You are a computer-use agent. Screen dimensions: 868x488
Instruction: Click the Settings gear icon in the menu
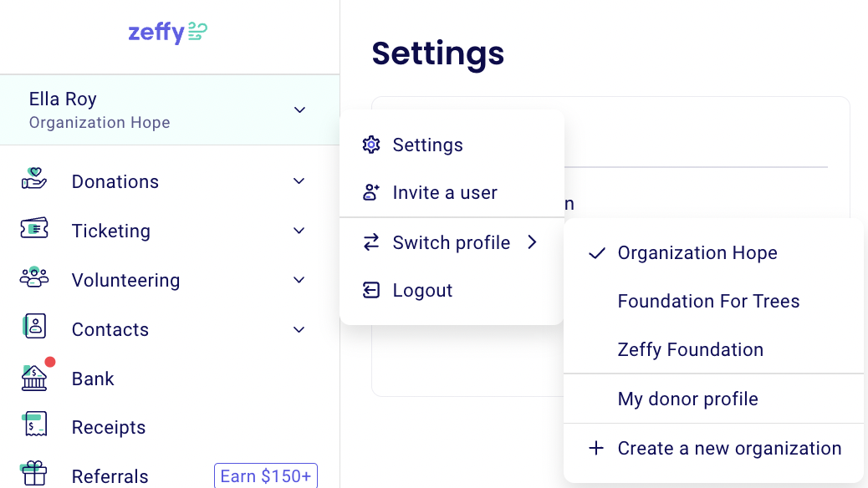[370, 145]
